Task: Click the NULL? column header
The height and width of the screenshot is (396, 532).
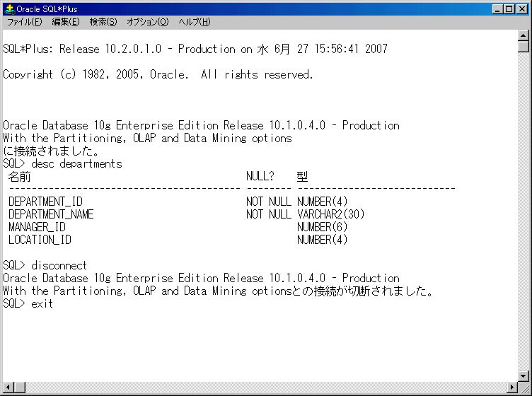Action: tap(260, 176)
